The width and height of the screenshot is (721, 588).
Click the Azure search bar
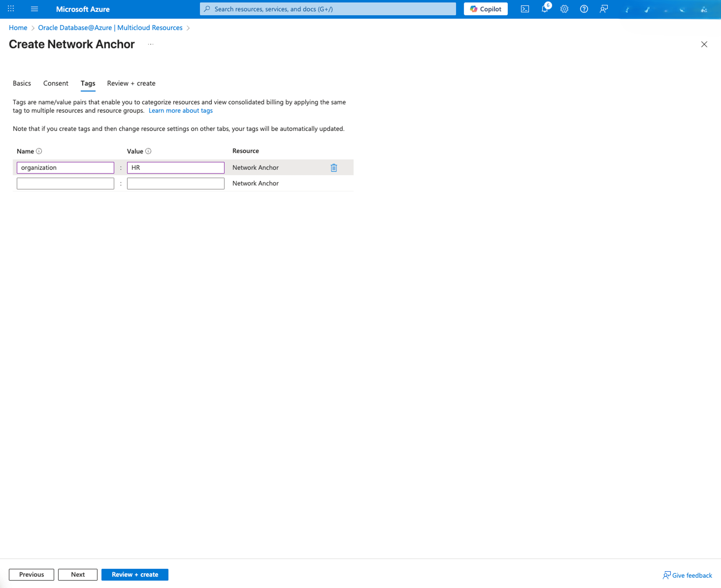[x=328, y=9]
